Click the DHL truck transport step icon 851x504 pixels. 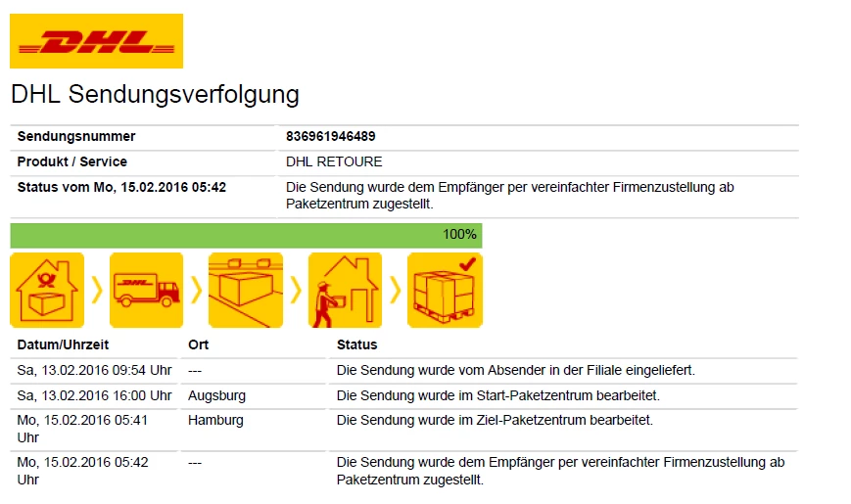tap(147, 291)
